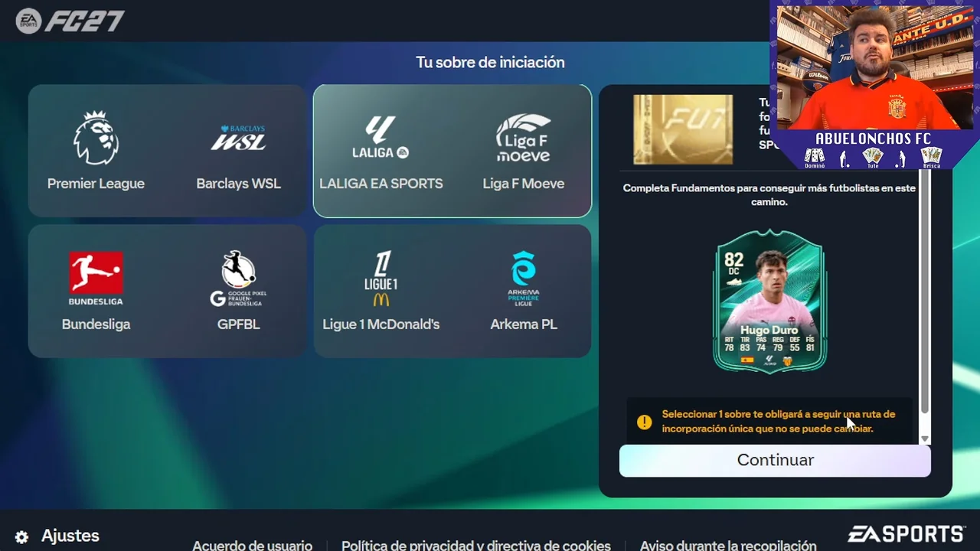The width and height of the screenshot is (980, 551).
Task: Click the Spain flag on player card
Action: [747, 360]
